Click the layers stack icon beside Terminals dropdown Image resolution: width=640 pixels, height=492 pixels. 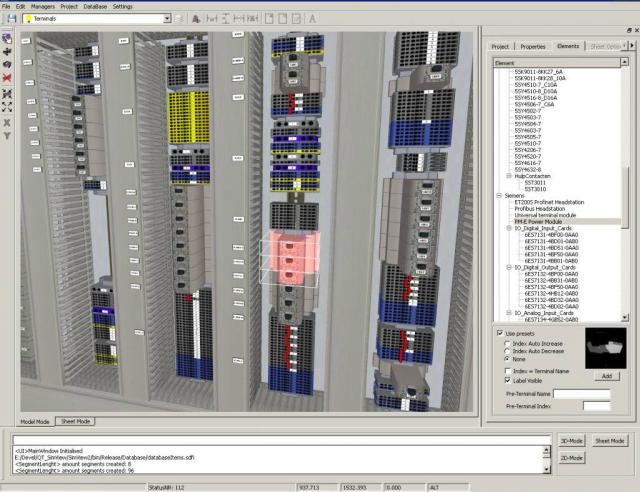(x=179, y=19)
